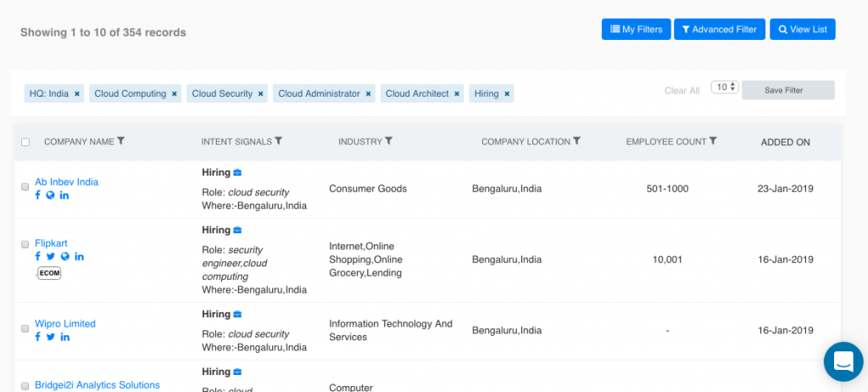
Task: Open Flipkart's Facebook icon
Action: 37,256
